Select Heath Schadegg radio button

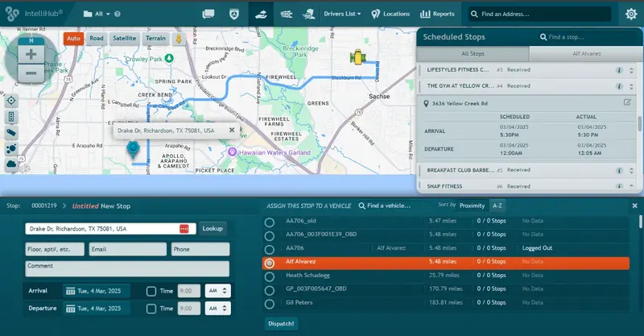(270, 277)
